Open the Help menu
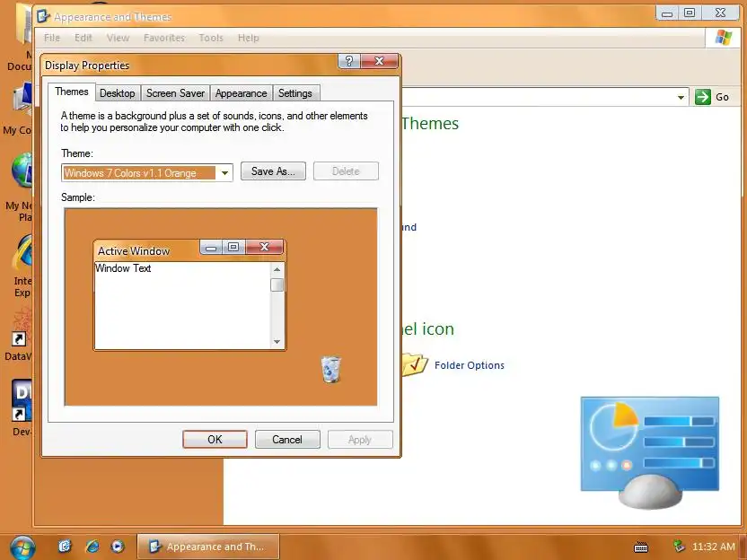 coord(248,38)
